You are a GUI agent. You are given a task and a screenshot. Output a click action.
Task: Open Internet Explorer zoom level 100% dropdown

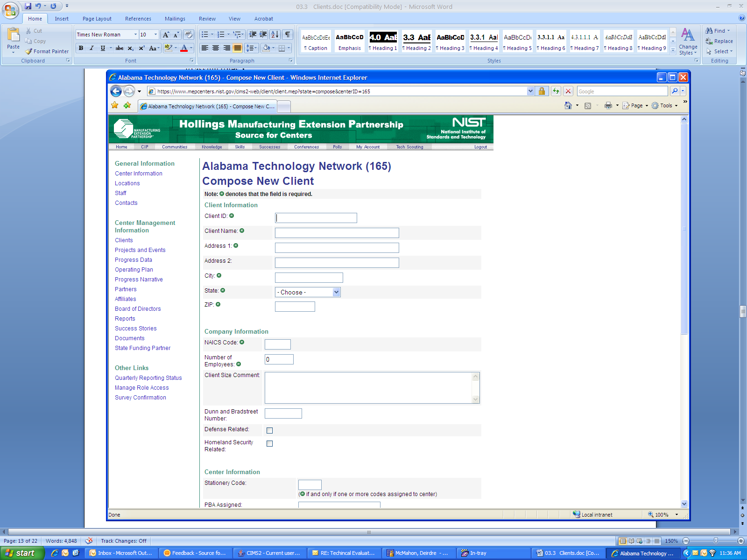click(677, 515)
